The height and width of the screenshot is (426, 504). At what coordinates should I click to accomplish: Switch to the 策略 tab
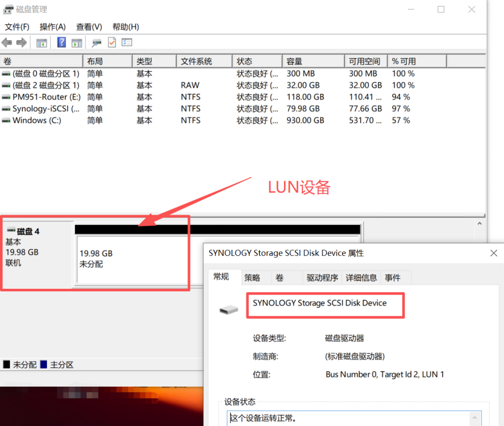coord(252,278)
